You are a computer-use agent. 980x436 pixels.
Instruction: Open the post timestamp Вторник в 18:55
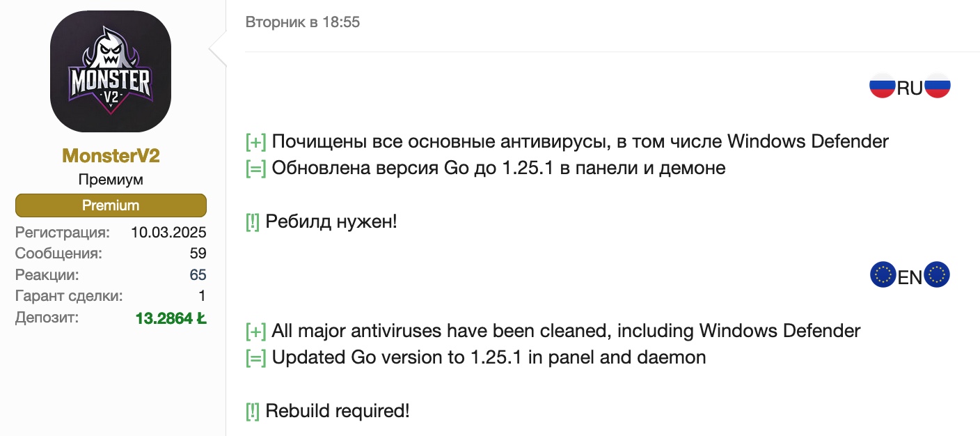pyautogui.click(x=303, y=22)
